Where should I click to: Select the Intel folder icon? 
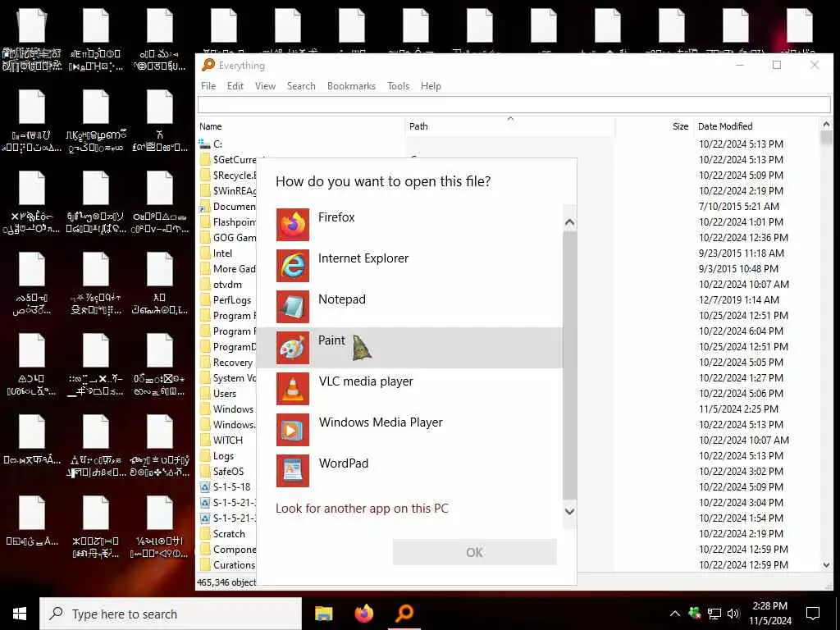204,253
